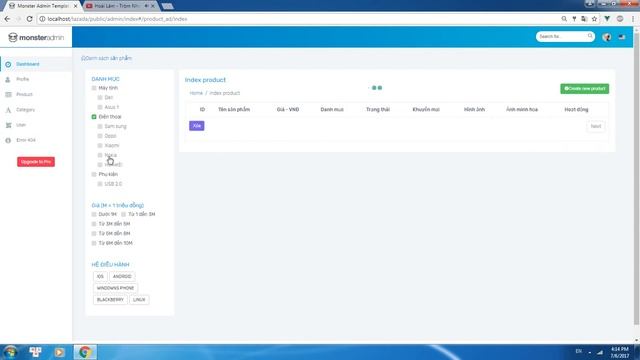Click the site info icon in the address bar

42,19
